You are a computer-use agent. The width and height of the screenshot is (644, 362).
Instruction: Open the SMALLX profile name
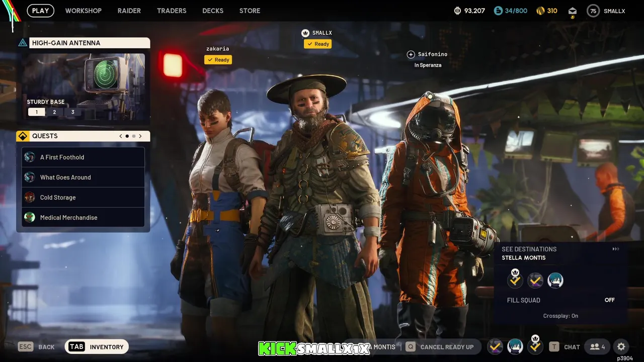click(x=614, y=11)
